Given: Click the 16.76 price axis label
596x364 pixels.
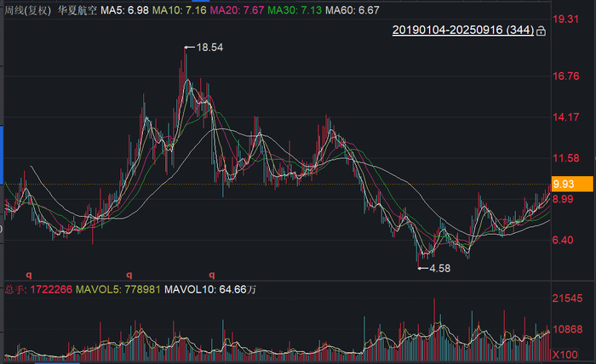Looking at the screenshot, I should [565, 76].
